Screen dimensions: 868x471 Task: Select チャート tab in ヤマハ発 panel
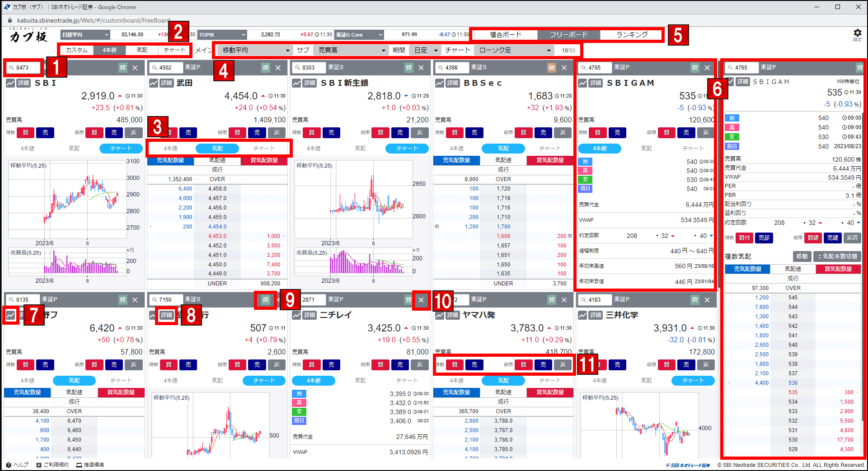pos(550,381)
